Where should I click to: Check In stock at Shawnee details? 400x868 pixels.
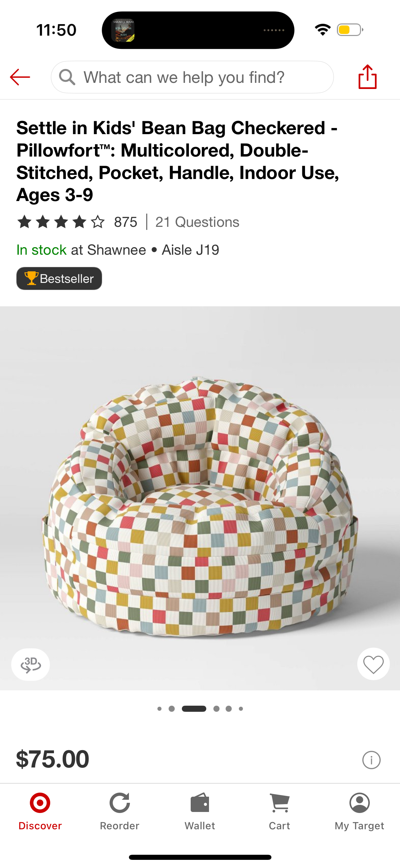118,250
